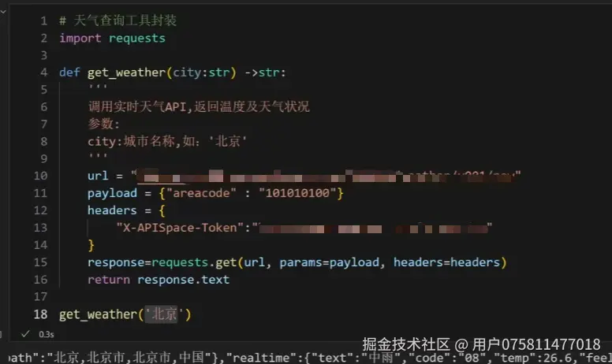Image resolution: width=612 pixels, height=364 pixels.
Task: Click the 0.3s execution time label
Action: pos(46,334)
